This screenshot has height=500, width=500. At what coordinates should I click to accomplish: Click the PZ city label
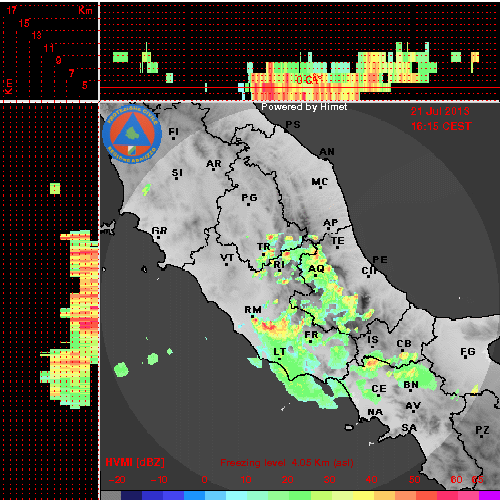[x=482, y=430]
